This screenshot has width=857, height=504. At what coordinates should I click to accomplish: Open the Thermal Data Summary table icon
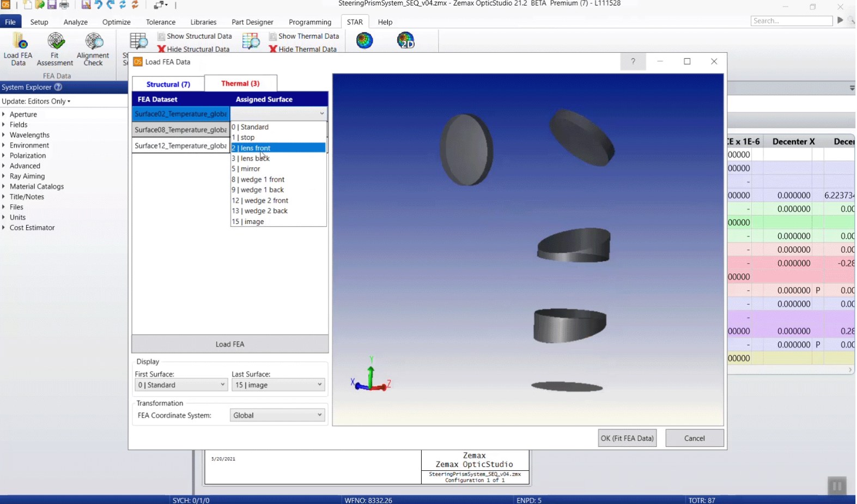point(251,41)
